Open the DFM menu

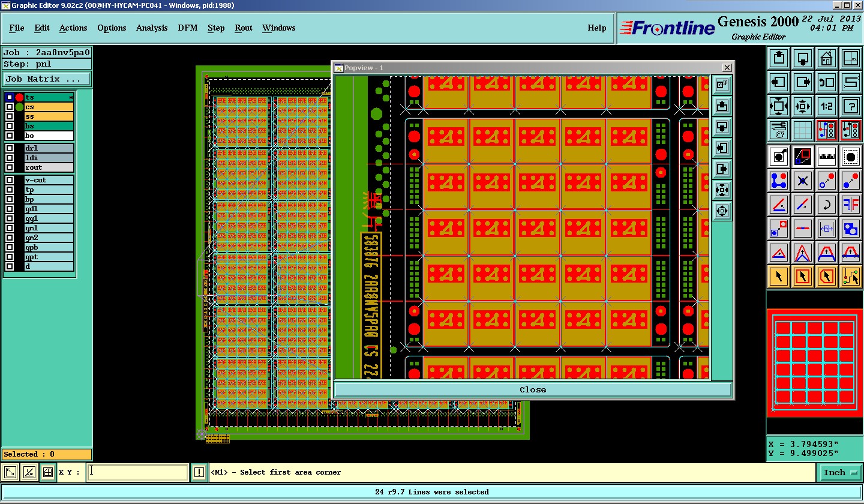pyautogui.click(x=188, y=28)
